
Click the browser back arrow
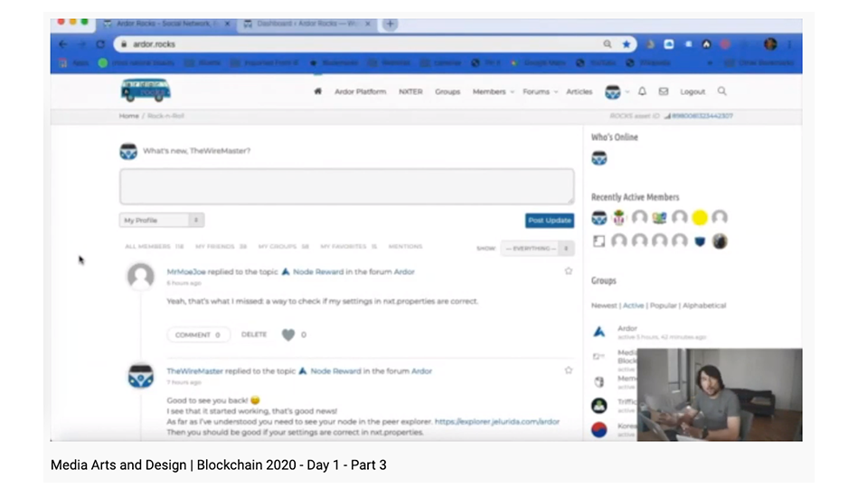click(63, 44)
